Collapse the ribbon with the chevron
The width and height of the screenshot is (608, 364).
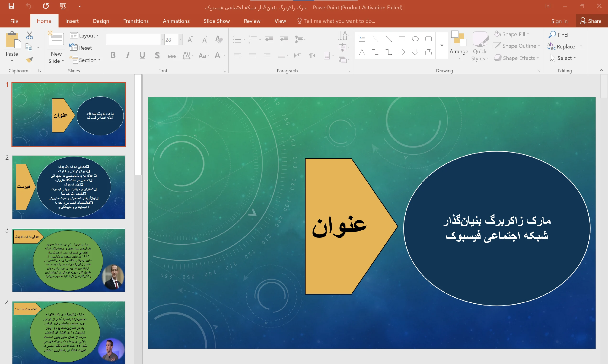[x=601, y=70]
